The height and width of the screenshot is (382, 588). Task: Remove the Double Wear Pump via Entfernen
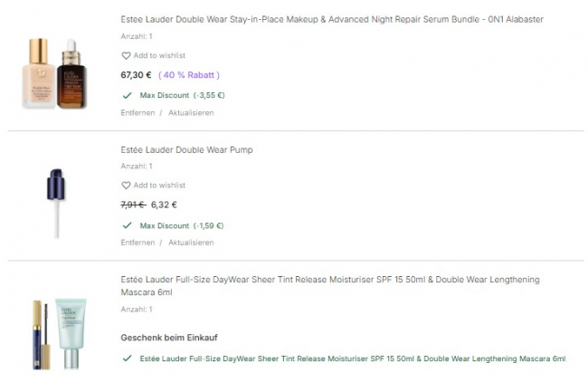coord(138,243)
